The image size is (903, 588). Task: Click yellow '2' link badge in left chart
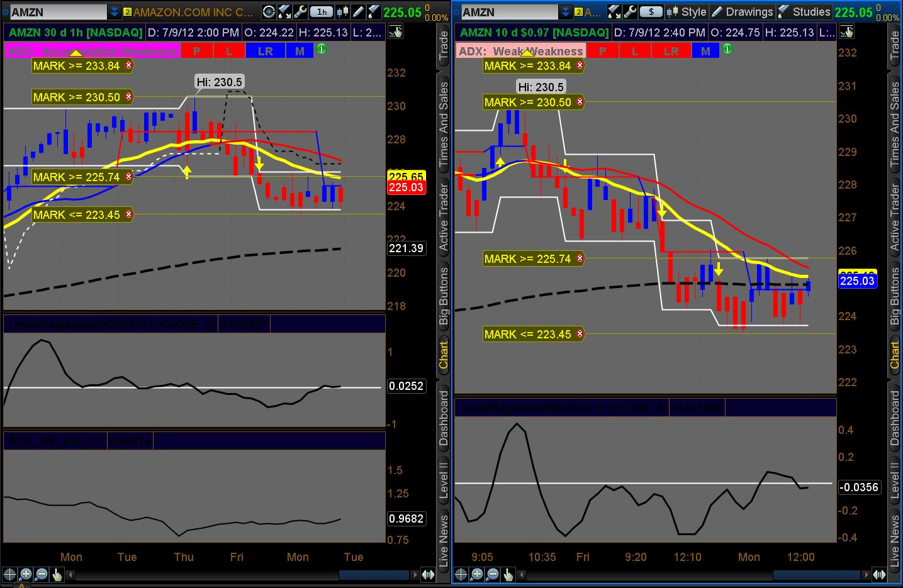pyautogui.click(x=127, y=12)
